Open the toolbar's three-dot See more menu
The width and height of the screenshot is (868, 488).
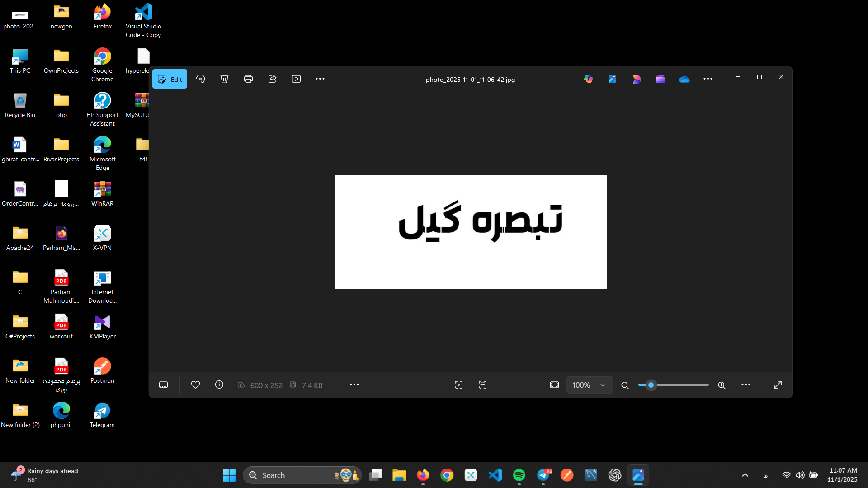pos(320,79)
